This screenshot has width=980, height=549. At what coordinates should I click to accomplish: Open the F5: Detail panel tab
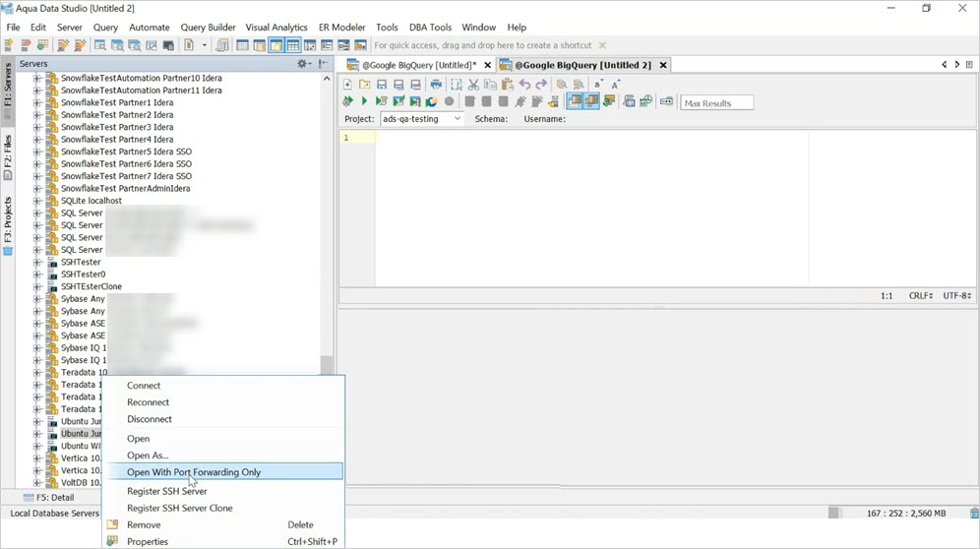pyautogui.click(x=49, y=498)
